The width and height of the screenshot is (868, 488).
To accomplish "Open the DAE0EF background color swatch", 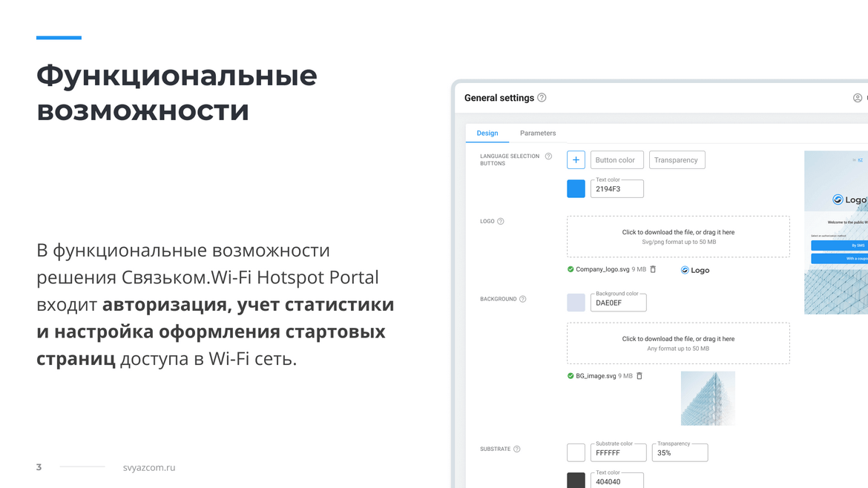I will click(x=576, y=303).
